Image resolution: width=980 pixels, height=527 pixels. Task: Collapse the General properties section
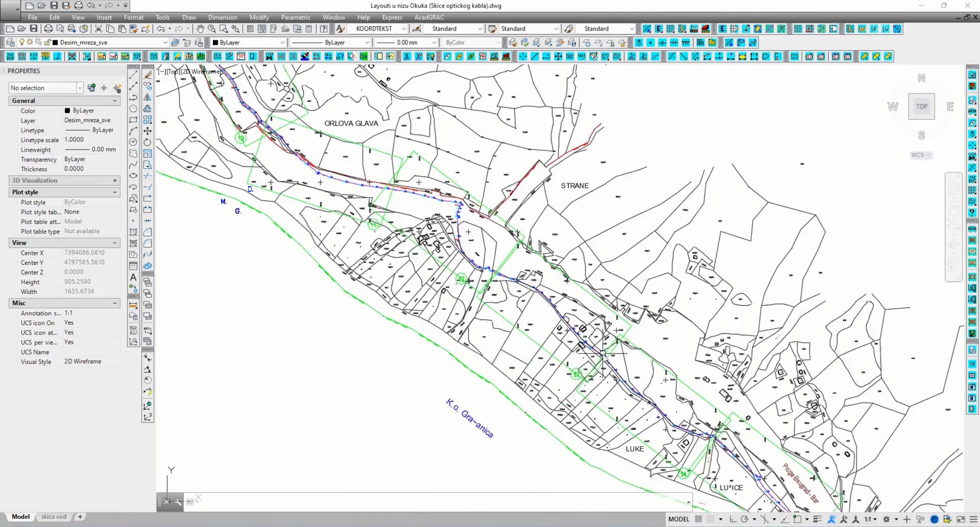pos(115,101)
